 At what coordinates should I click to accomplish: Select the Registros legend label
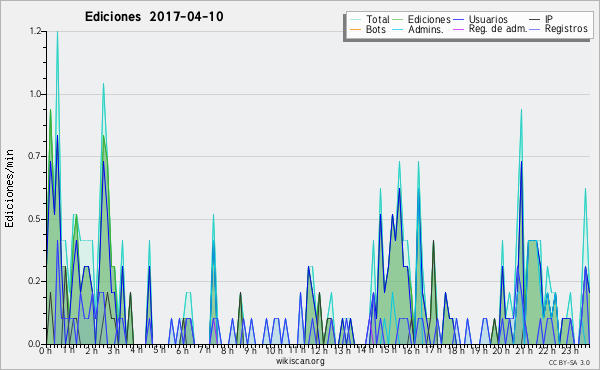[566, 29]
